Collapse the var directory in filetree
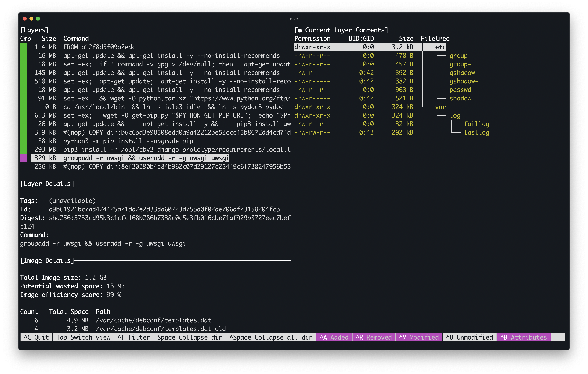 pyautogui.click(x=440, y=107)
